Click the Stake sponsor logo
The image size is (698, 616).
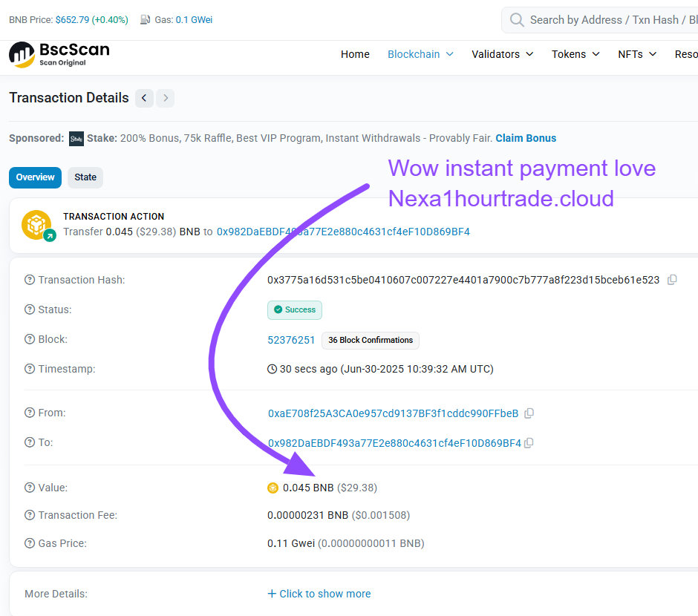76,139
